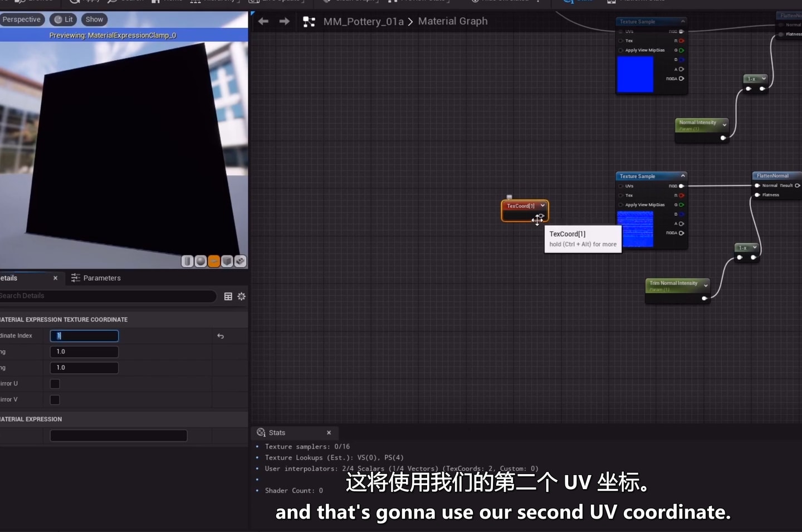Click lower Texture Sample RGB output pin
The width and height of the screenshot is (802, 532).
coord(681,186)
